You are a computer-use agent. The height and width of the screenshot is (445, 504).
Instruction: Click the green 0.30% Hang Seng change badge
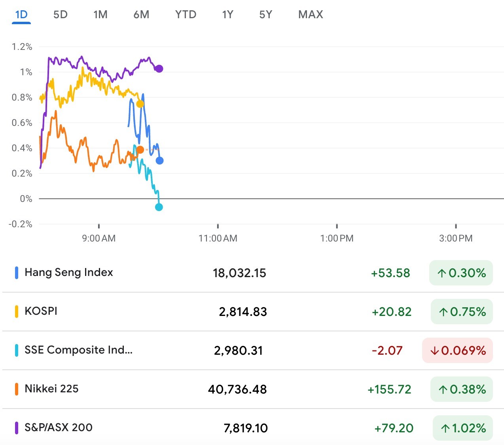pos(461,273)
